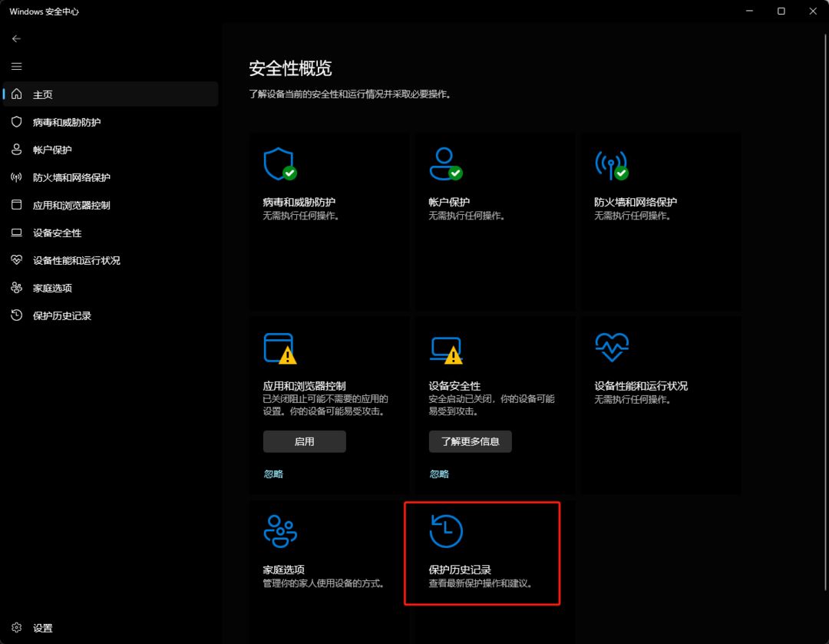
Task: Click text 查看最新保护操作和建议。
Action: coord(480,583)
